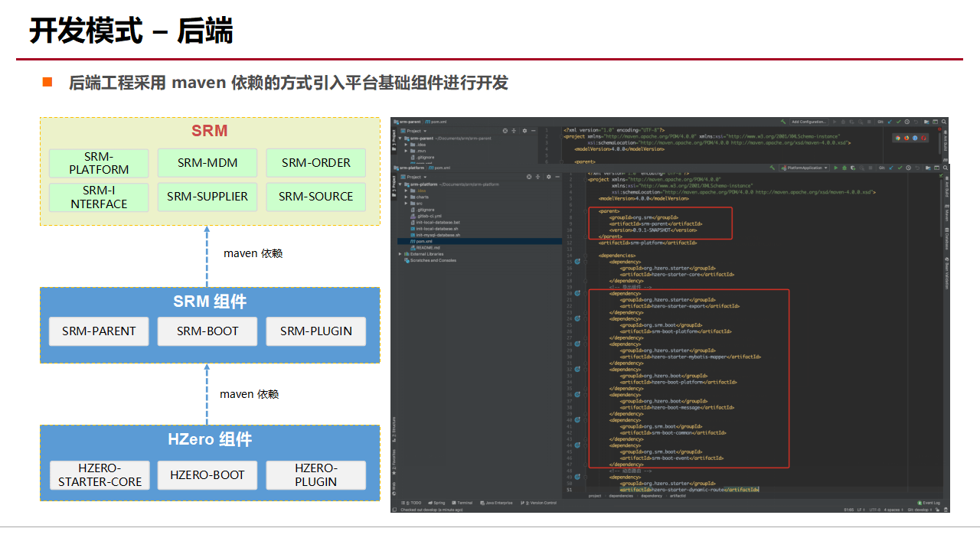
Task: Click the SRM-PARENT box in slide diagram
Action: tap(99, 331)
